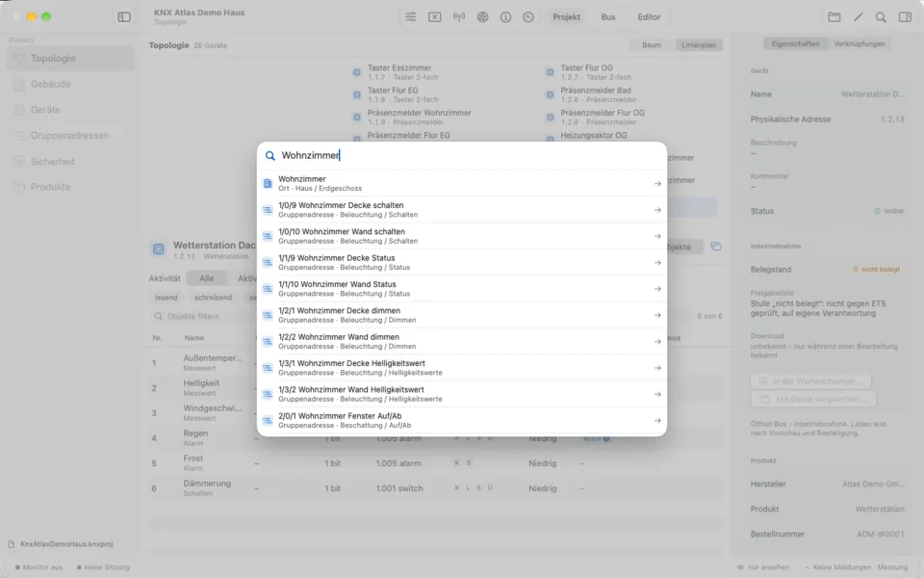The height and width of the screenshot is (578, 924).
Task: Select the Baum view toggle
Action: point(652,45)
